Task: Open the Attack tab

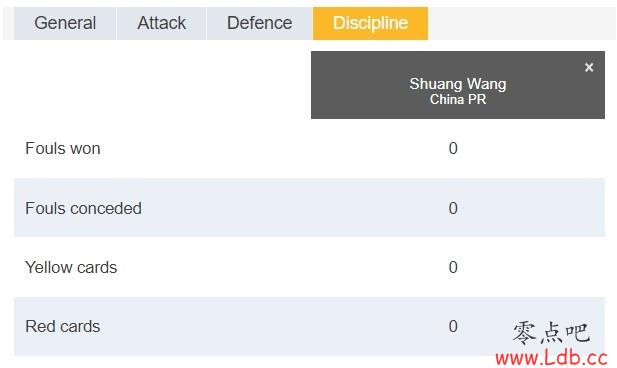Action: (161, 23)
